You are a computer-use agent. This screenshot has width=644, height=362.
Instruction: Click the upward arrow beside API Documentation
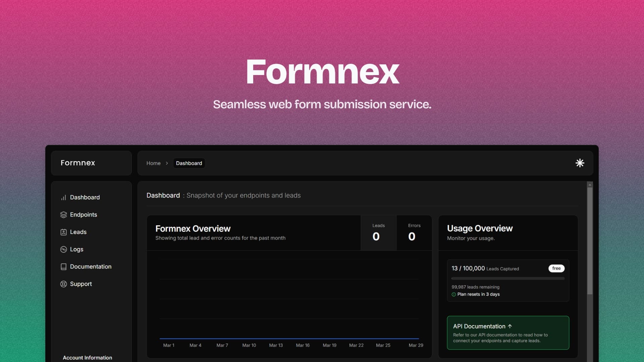(511, 326)
